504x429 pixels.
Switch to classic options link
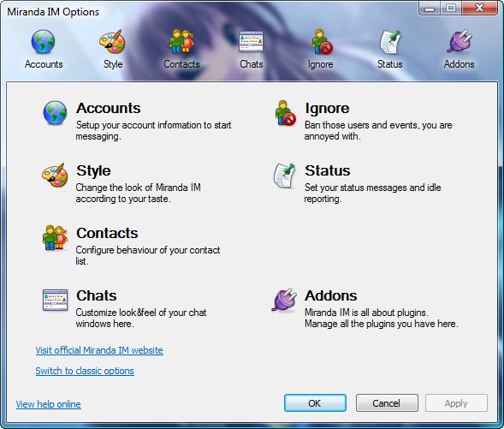point(85,371)
